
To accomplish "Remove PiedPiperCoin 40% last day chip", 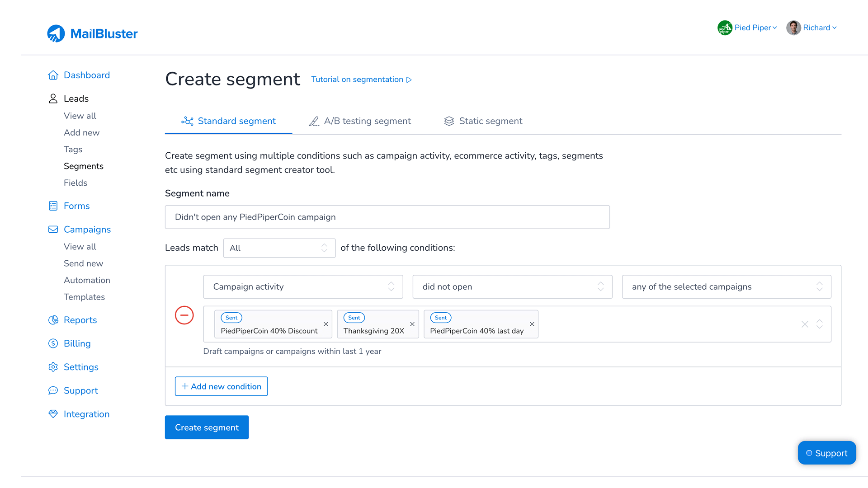I will pos(532,324).
